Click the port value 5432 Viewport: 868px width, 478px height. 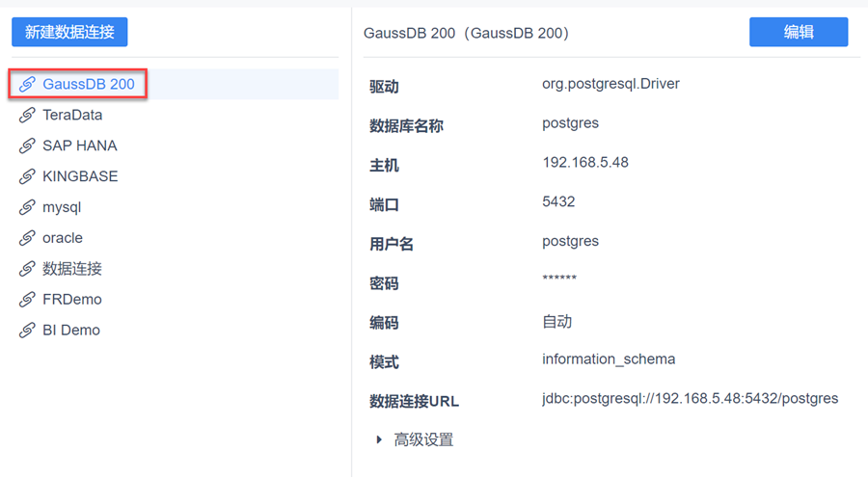pos(558,202)
